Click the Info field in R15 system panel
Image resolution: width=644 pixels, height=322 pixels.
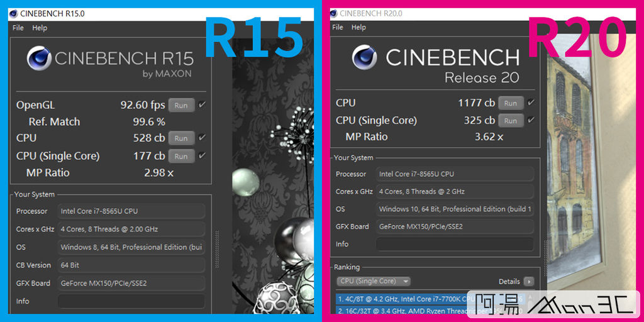point(131,301)
